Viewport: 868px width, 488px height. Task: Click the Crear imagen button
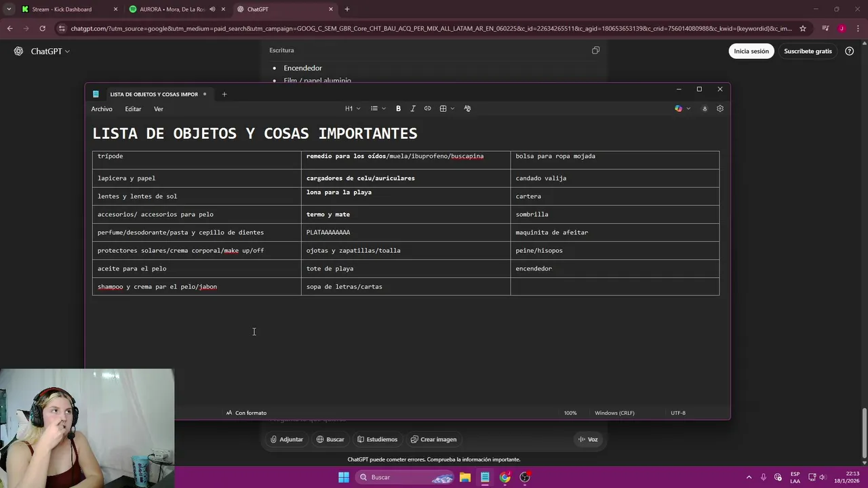(x=433, y=439)
